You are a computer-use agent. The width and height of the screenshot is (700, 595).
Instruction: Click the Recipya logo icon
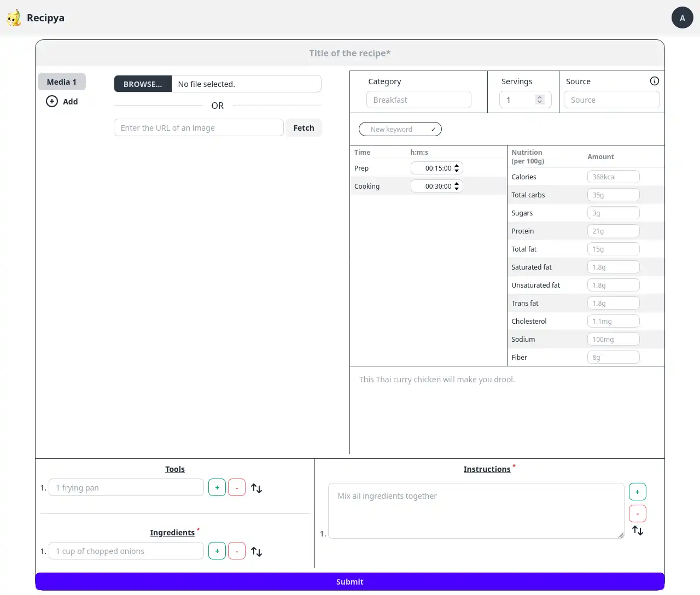pos(14,18)
